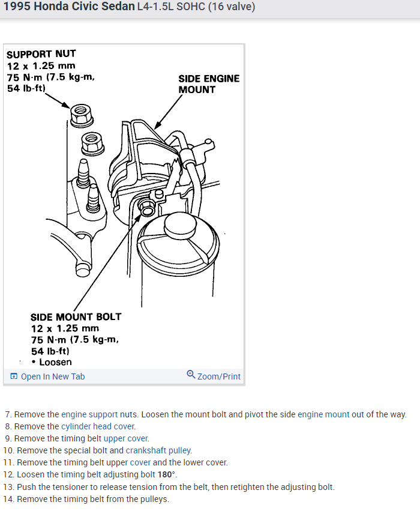Click the engine mount diagram image
This screenshot has height=511, width=420.
click(x=124, y=207)
